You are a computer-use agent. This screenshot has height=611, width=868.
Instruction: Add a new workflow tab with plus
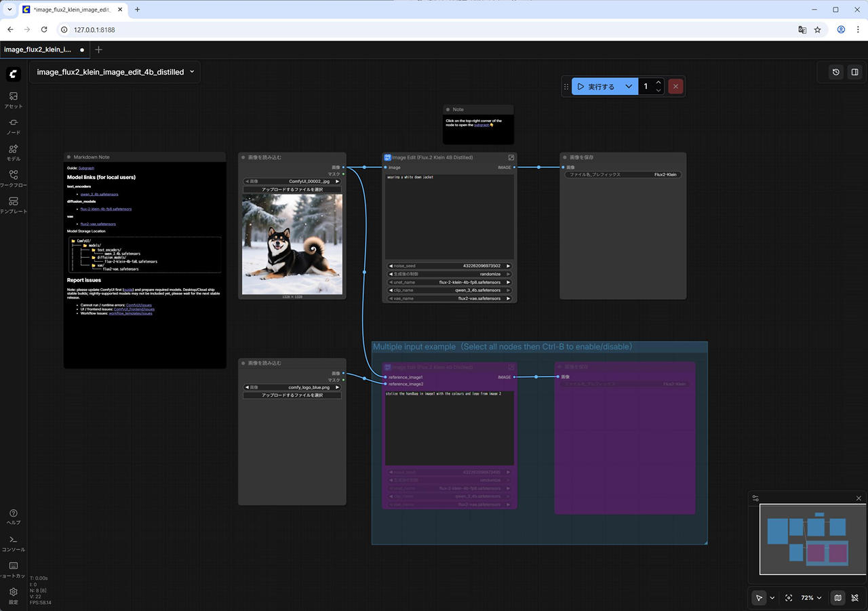[x=99, y=50]
